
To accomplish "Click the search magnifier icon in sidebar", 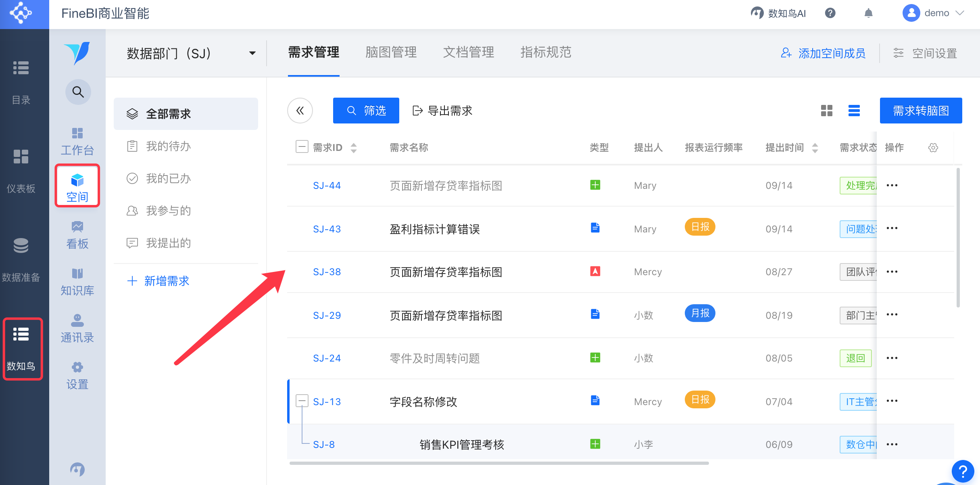I will tap(78, 92).
